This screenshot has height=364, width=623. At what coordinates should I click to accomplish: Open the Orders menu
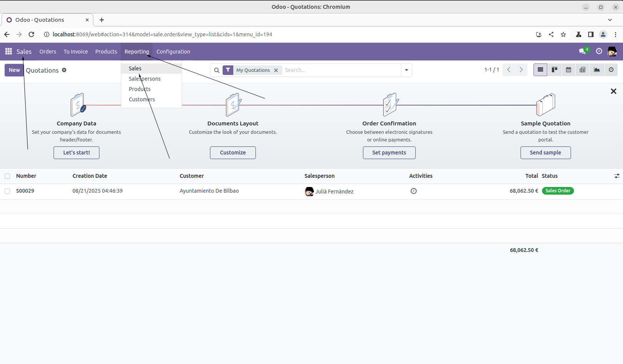pos(48,52)
